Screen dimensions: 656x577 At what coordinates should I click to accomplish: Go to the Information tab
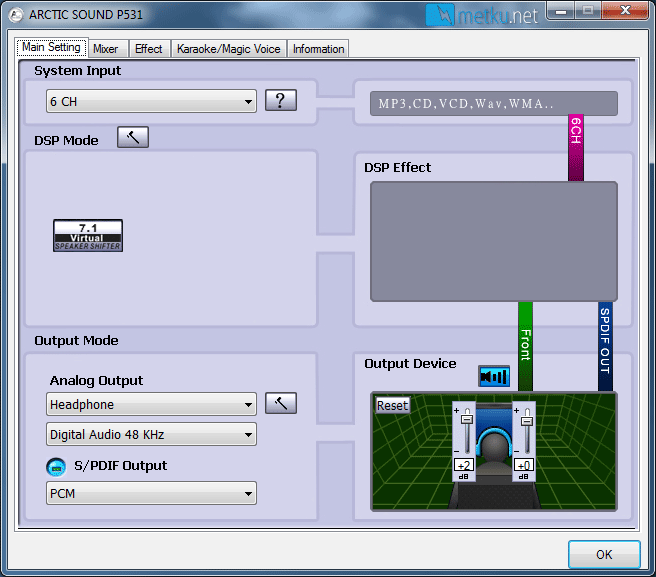[x=318, y=49]
